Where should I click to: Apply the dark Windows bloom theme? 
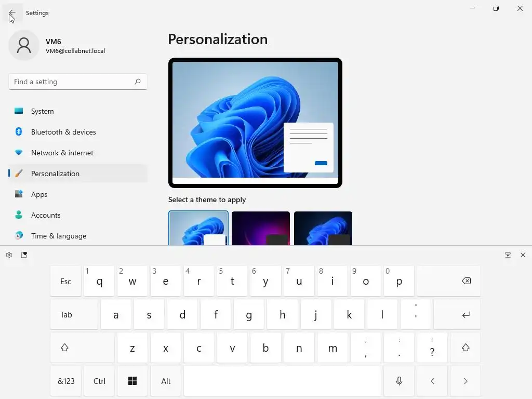[x=323, y=228]
